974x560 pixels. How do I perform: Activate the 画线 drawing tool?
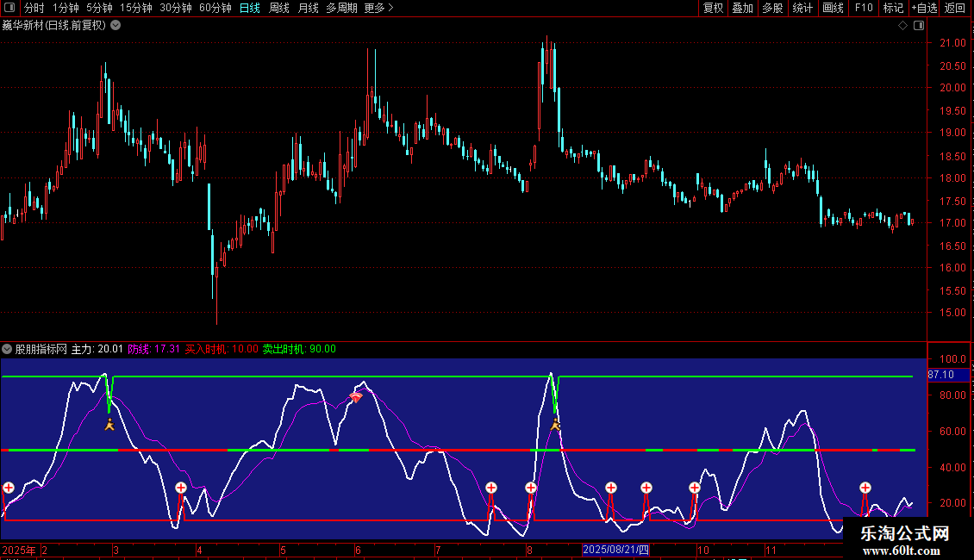833,8
